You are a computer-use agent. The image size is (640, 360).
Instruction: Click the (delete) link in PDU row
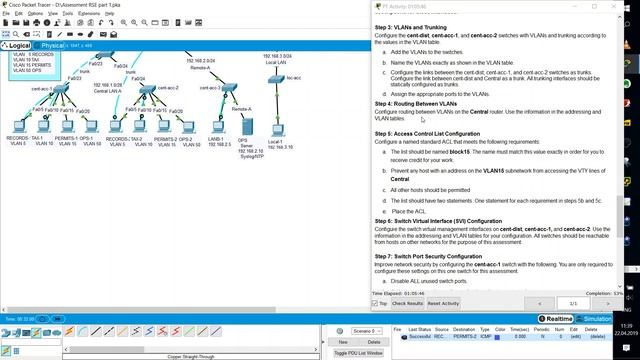[598, 337]
